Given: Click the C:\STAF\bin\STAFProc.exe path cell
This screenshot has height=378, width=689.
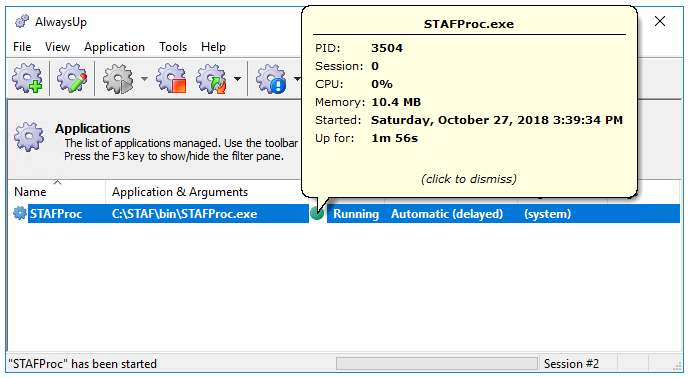Looking at the screenshot, I should (x=185, y=214).
